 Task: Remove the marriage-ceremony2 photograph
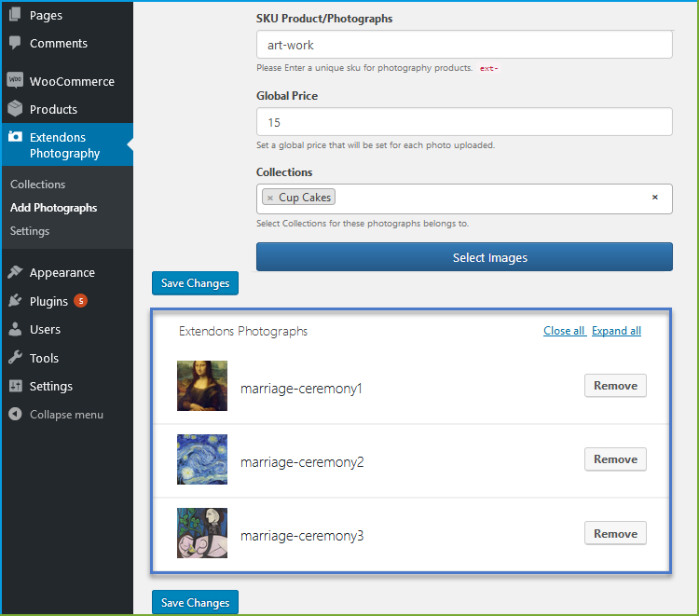[x=615, y=459]
